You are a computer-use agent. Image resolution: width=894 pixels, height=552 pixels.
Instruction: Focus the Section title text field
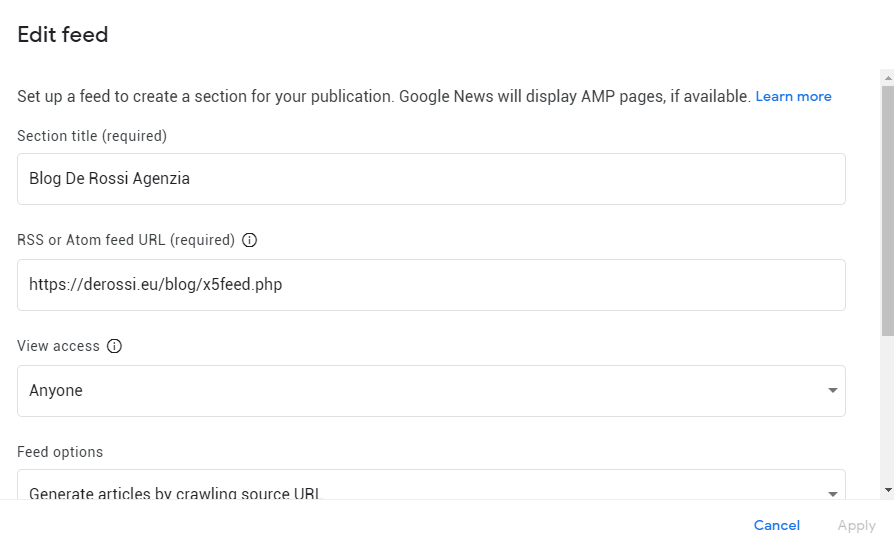click(430, 179)
